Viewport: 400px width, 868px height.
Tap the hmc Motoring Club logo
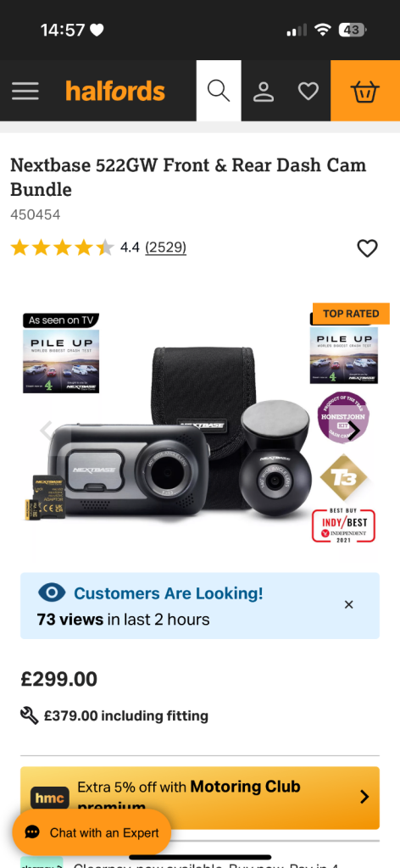(x=50, y=798)
